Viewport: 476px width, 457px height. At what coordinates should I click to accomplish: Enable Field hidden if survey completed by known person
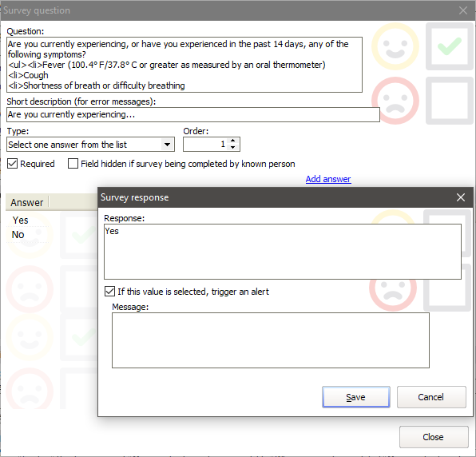pos(73,164)
